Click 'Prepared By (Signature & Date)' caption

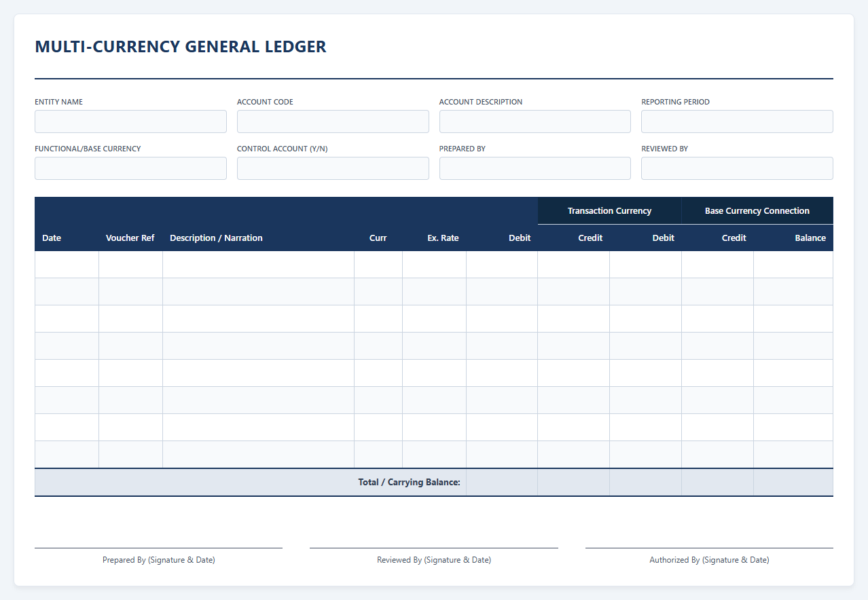tap(159, 560)
